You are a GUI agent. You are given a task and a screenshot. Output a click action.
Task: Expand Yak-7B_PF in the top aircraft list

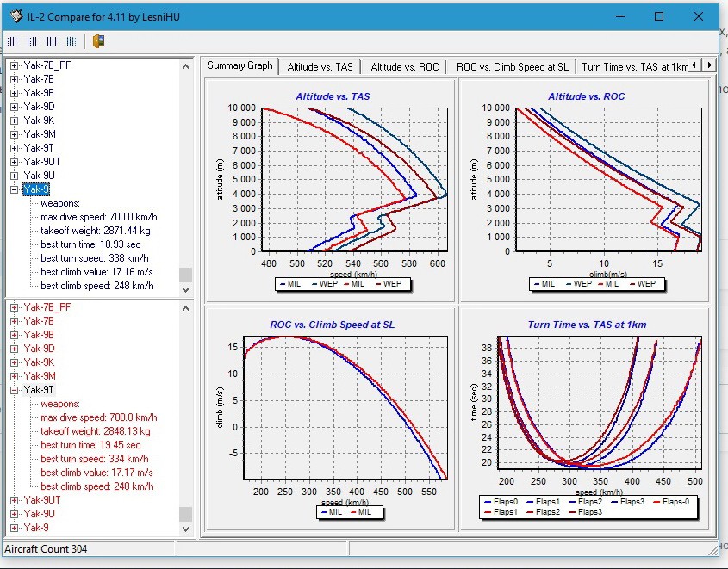pos(15,65)
